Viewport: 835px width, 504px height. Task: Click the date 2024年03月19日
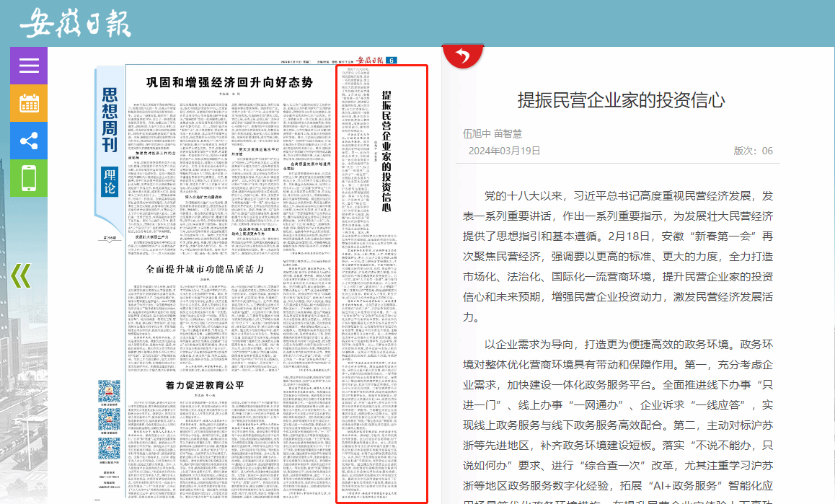coord(504,151)
